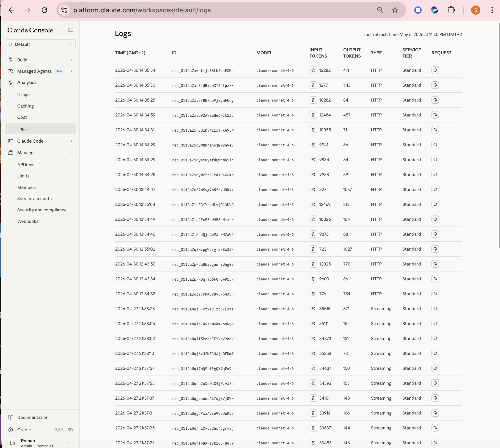Expand the Build section

(x=40, y=60)
